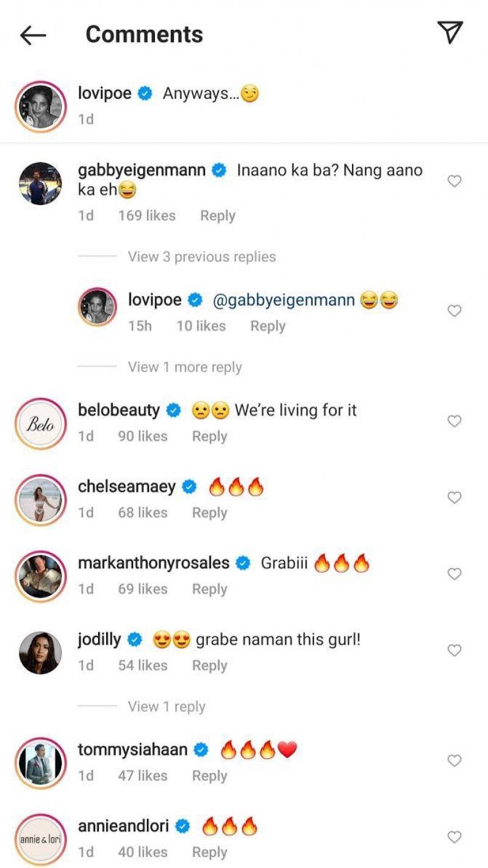Heart markanthonyrosales' Grabiii comment

pyautogui.click(x=454, y=574)
